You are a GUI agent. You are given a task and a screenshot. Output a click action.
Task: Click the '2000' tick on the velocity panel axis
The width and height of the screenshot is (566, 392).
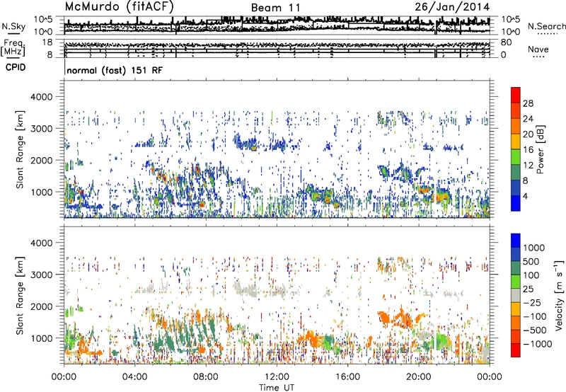click(41, 307)
